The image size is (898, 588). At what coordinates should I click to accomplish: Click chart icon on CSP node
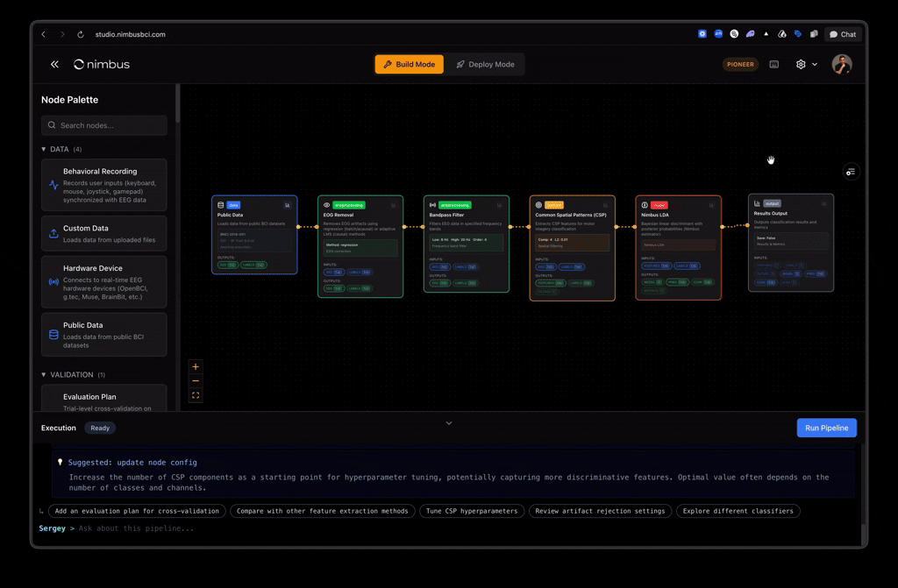click(x=605, y=205)
